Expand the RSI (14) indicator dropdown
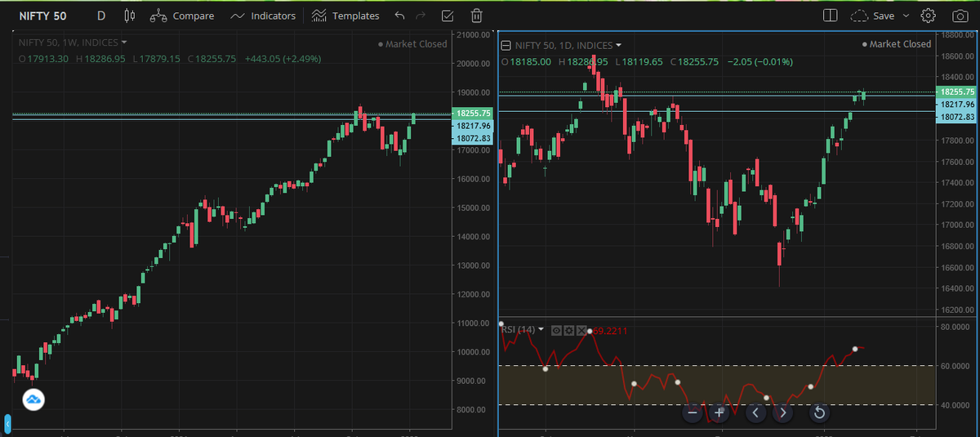This screenshot has height=437, width=980. point(541,329)
